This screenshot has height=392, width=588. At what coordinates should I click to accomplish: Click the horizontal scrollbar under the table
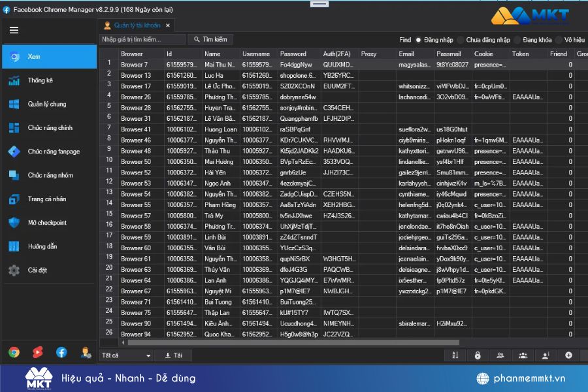tap(293, 342)
